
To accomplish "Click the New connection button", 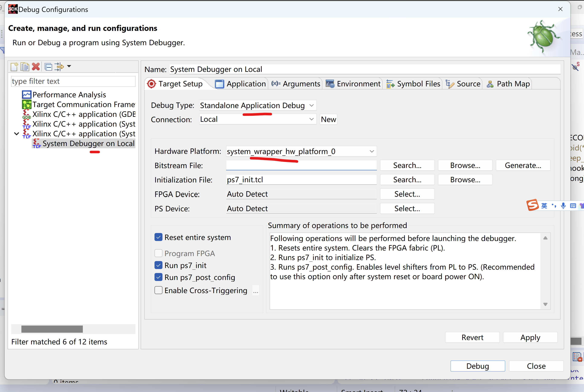I will click(x=329, y=119).
